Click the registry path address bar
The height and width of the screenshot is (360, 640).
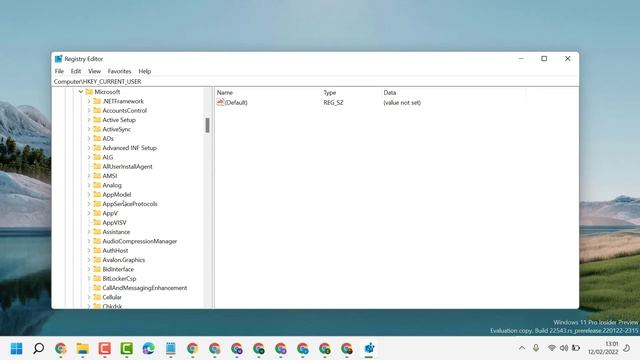coord(315,82)
